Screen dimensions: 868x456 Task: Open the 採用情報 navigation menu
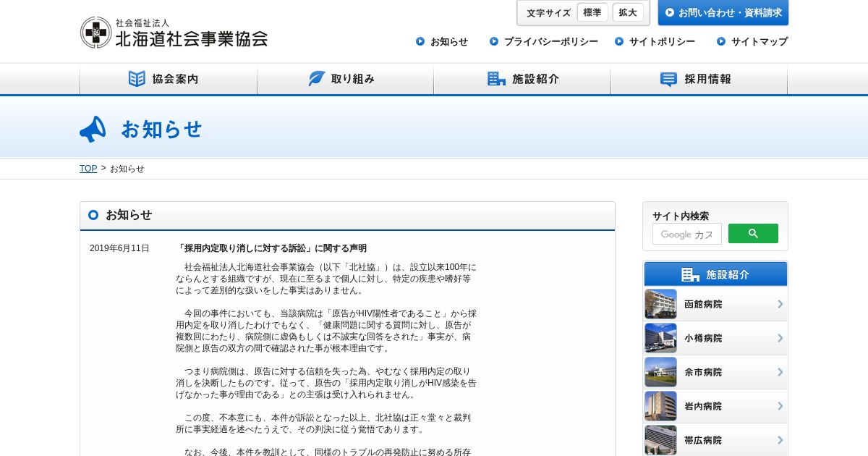pyautogui.click(x=699, y=79)
